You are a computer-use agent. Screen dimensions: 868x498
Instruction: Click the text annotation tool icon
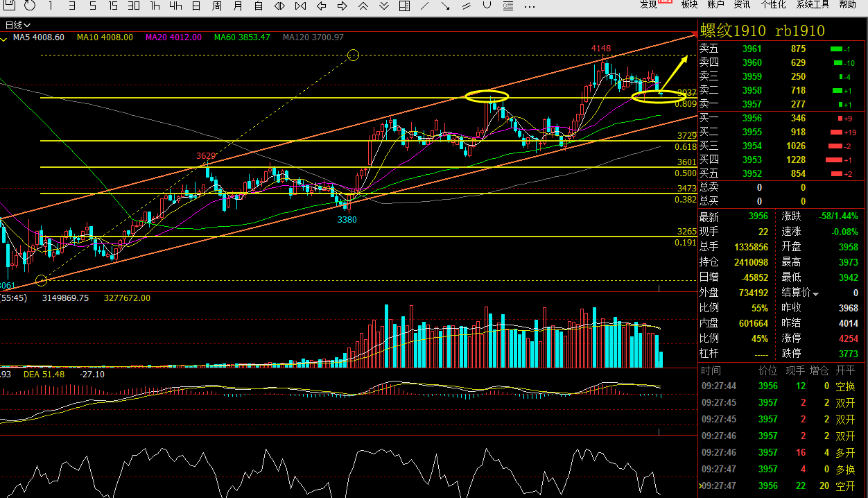[508, 6]
